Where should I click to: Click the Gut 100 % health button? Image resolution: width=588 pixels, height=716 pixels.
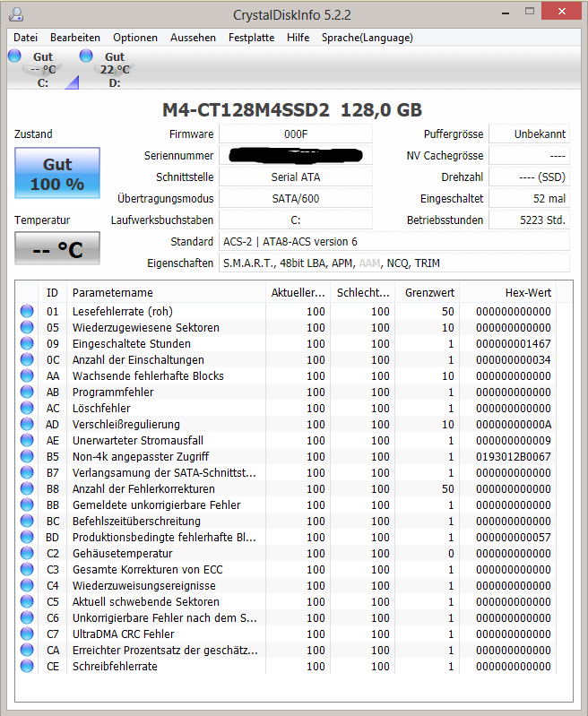[57, 173]
